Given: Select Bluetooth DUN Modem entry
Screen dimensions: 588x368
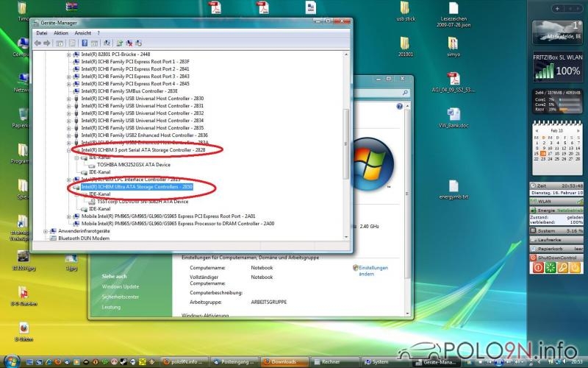Looking at the screenshot, I should (84, 238).
